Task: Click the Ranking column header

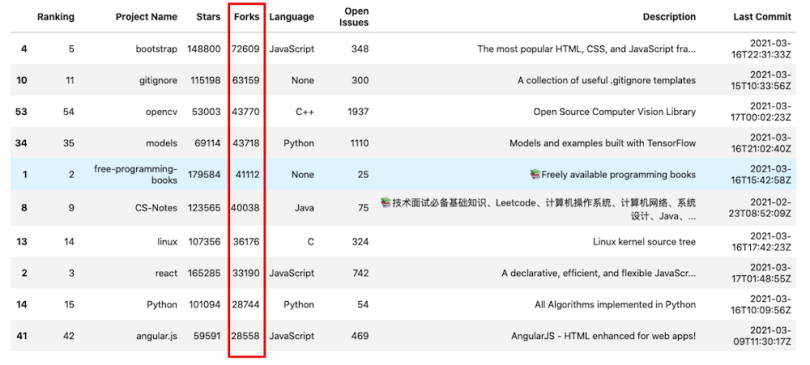Action: (55, 17)
